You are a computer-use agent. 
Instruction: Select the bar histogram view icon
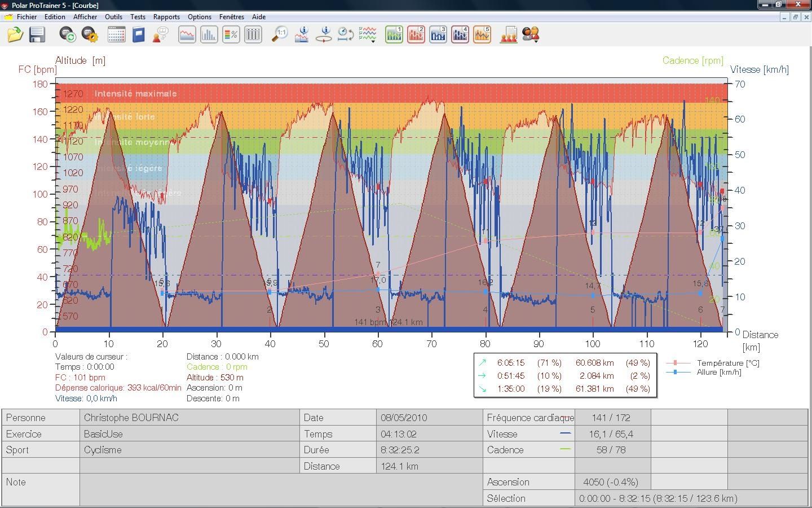(209, 34)
